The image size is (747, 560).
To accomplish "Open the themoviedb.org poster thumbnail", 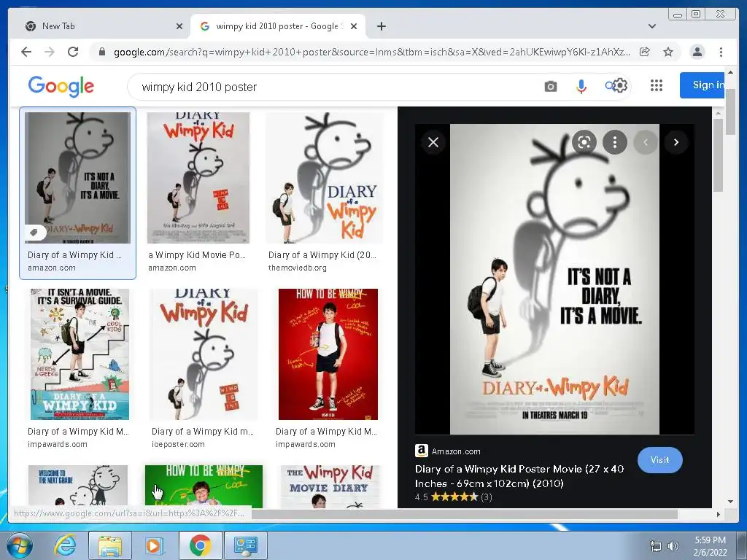I will (x=325, y=178).
